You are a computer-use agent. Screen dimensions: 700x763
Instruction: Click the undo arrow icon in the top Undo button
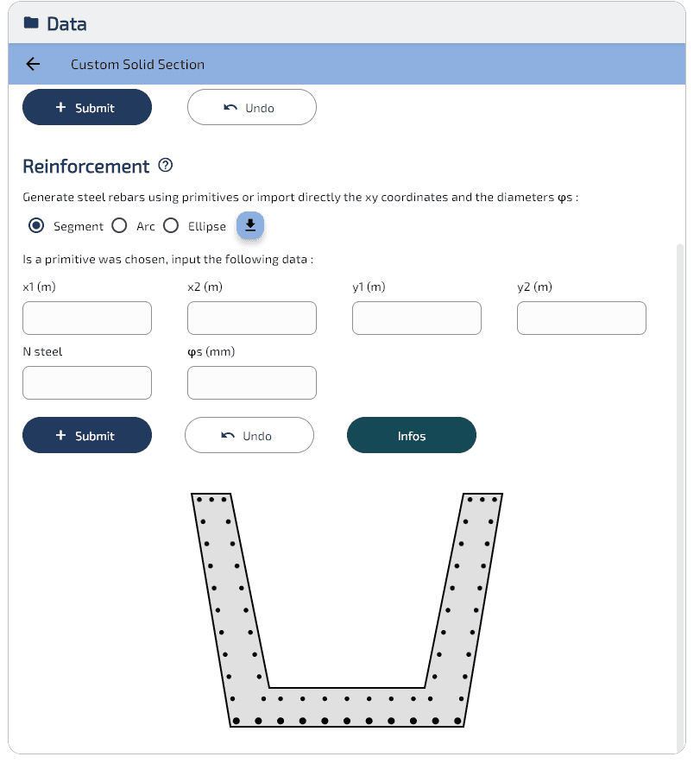coord(230,108)
